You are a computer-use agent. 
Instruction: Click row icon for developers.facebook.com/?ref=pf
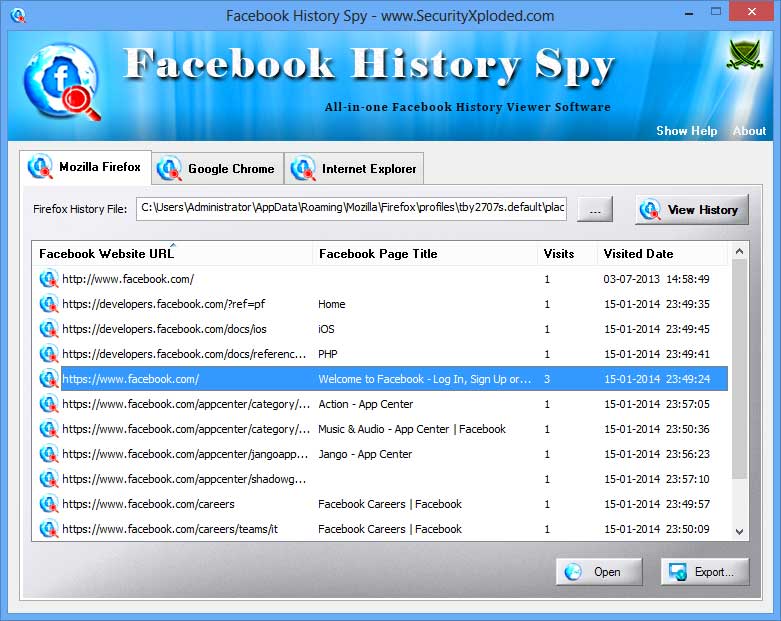(x=49, y=304)
